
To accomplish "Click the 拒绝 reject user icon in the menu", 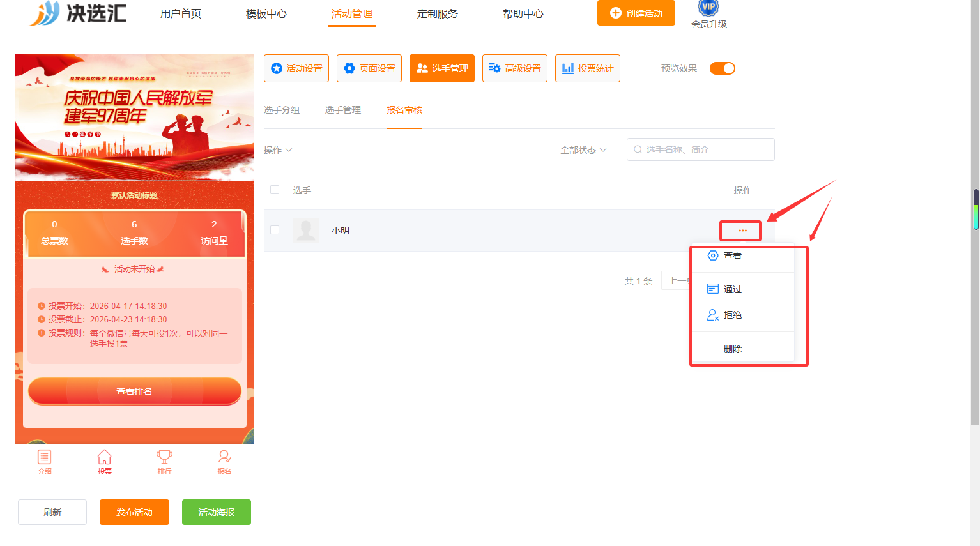I will 713,315.
